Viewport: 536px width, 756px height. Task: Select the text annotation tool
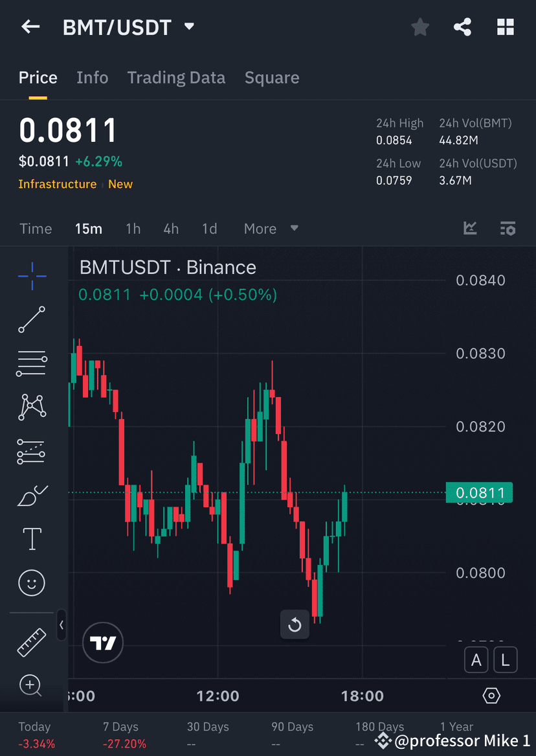[x=31, y=538]
